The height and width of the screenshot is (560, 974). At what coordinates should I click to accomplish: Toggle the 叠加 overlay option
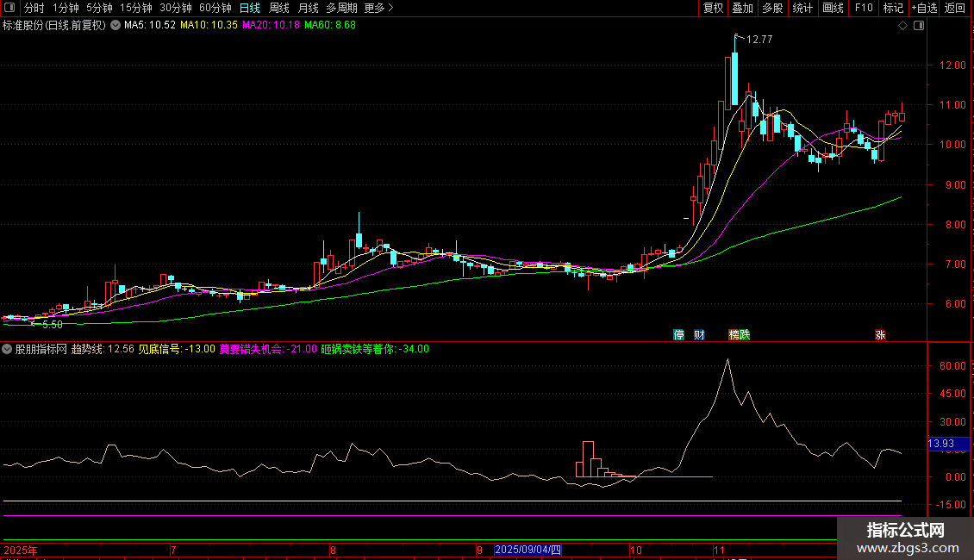point(742,8)
